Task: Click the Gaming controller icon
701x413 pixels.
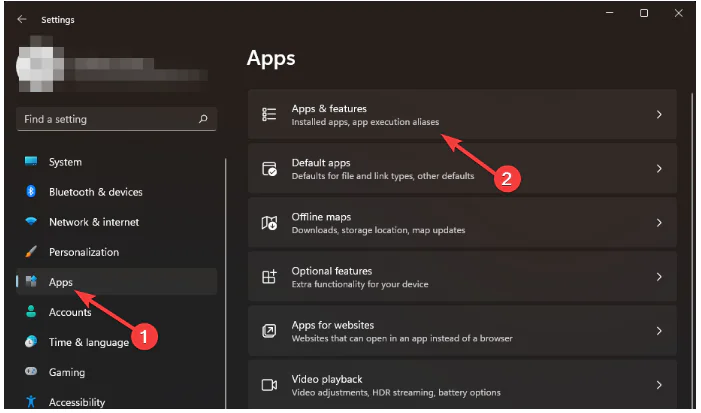Action: [x=31, y=371]
